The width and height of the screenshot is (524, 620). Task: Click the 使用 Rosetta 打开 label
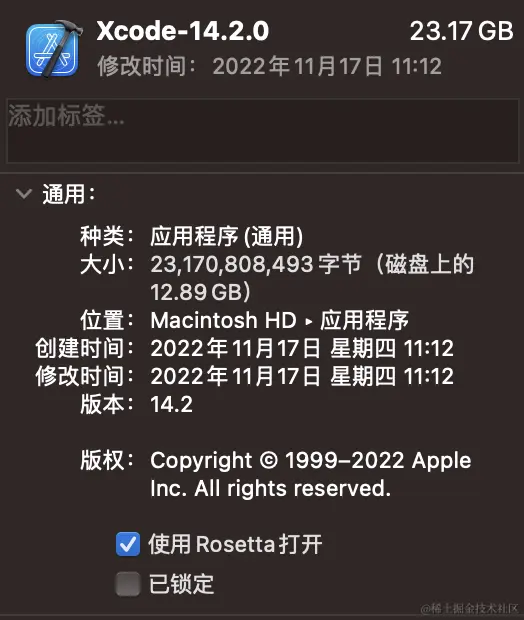coord(235,544)
